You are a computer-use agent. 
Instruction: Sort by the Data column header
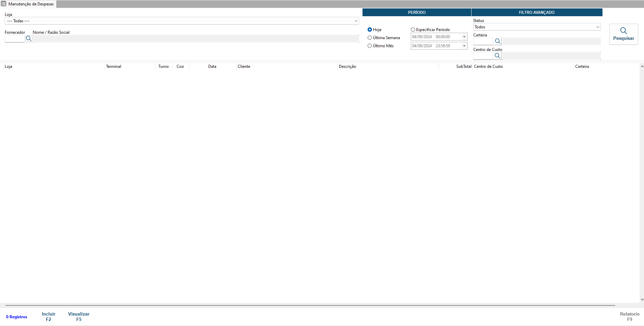pyautogui.click(x=213, y=66)
